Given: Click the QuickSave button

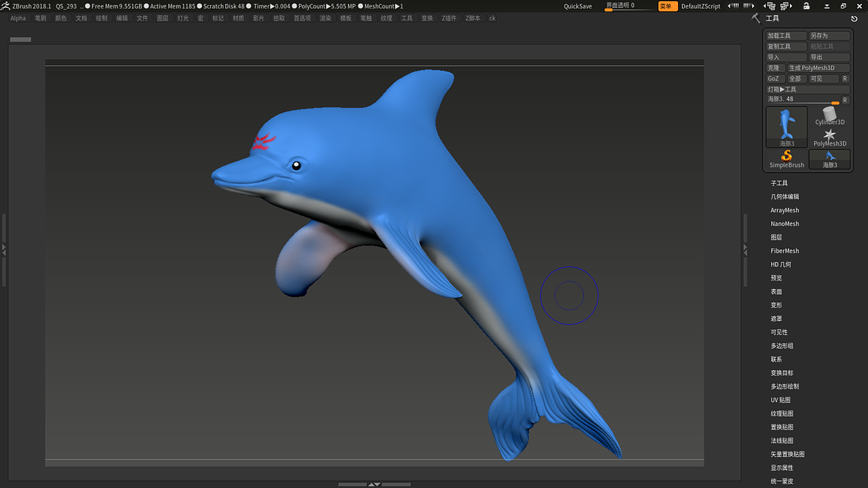Looking at the screenshot, I should click(x=578, y=6).
